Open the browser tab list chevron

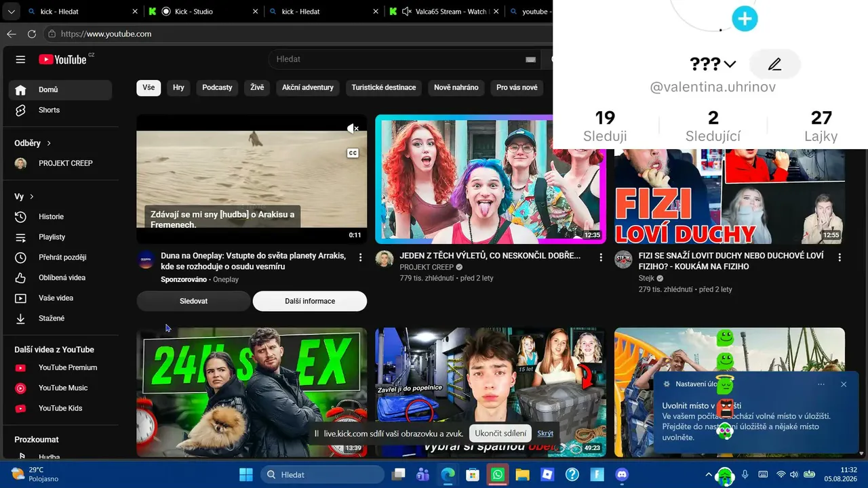click(12, 12)
